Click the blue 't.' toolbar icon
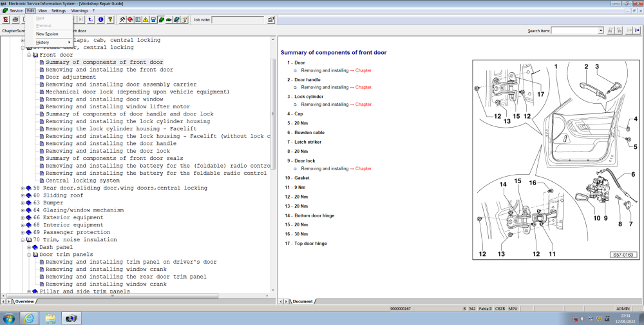 pos(91,19)
